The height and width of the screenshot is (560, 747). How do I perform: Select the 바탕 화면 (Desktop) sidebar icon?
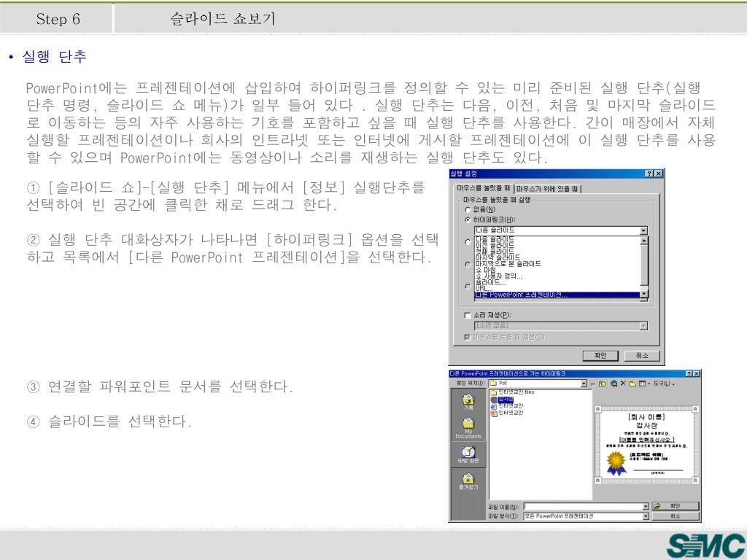468,454
